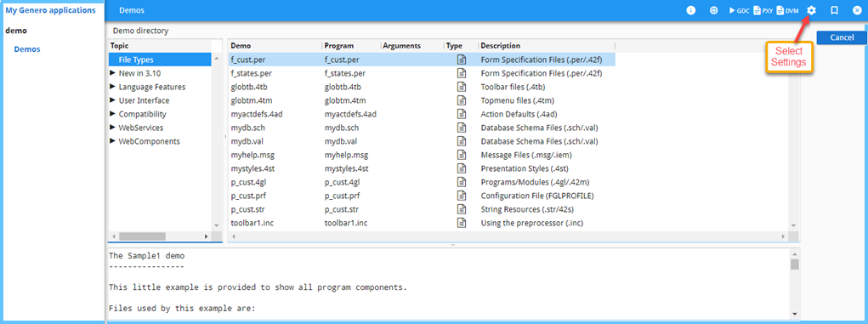Click the debug chip icon in top bar

[714, 10]
